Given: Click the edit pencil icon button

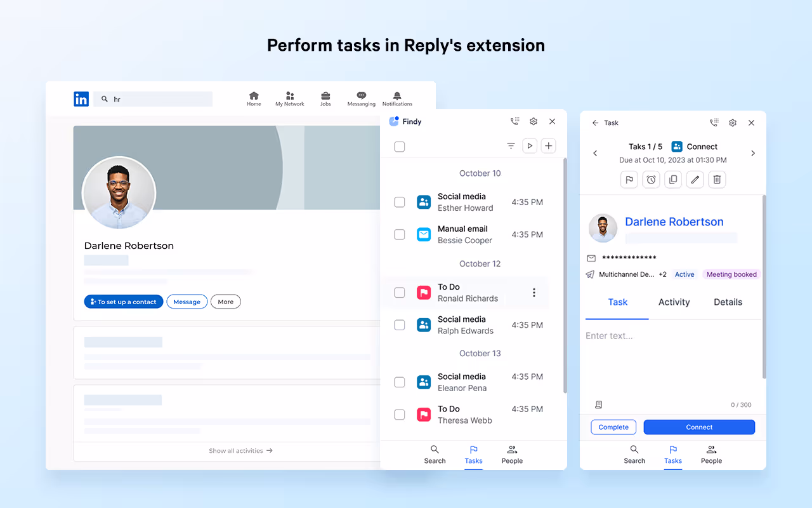Looking at the screenshot, I should tap(695, 180).
